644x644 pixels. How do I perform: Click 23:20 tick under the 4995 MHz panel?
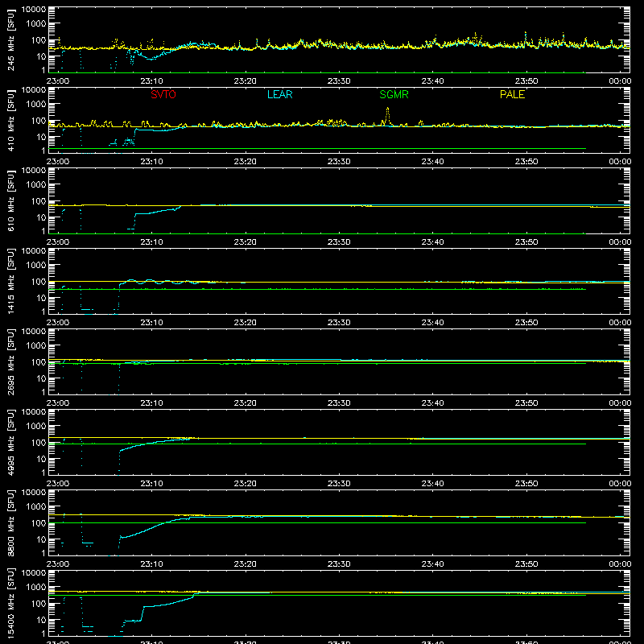pos(246,484)
